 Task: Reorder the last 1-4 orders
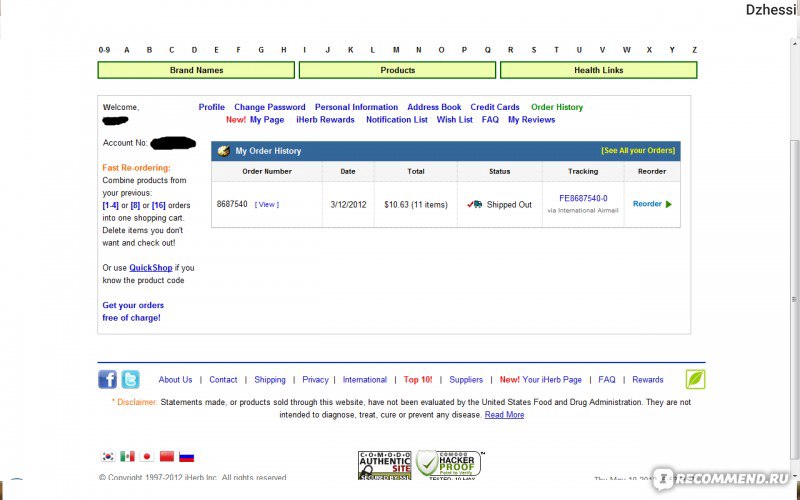tap(110, 206)
